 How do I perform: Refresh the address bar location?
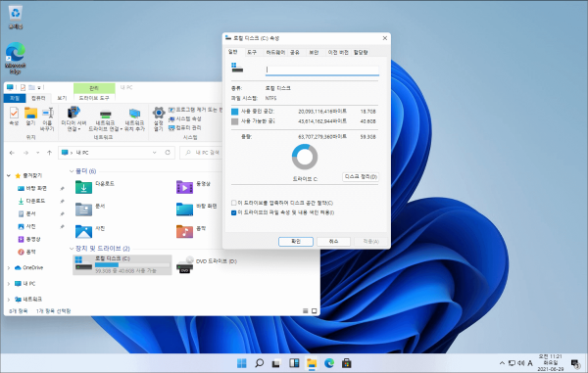click(168, 153)
